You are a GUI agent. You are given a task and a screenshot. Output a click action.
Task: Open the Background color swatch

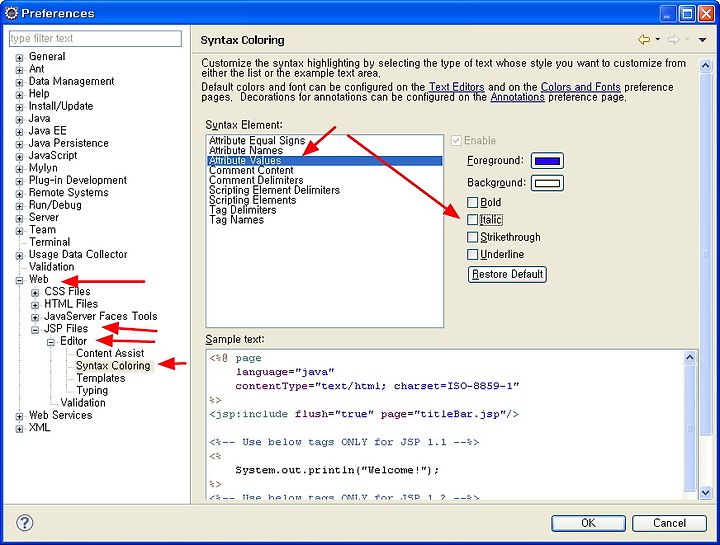pos(547,183)
